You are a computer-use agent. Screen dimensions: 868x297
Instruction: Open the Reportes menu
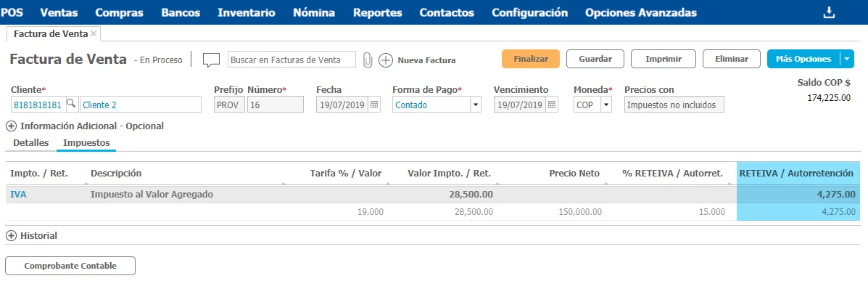coord(377,12)
